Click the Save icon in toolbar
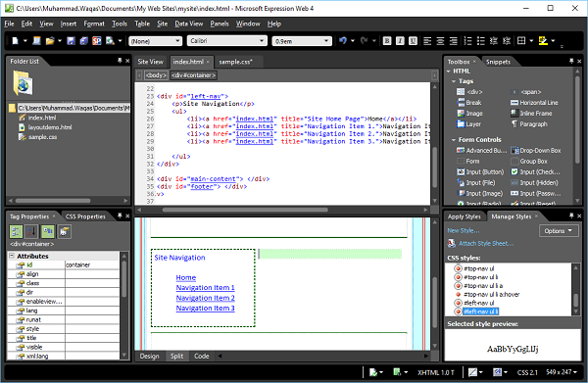The width and height of the screenshot is (588, 383). [x=71, y=41]
